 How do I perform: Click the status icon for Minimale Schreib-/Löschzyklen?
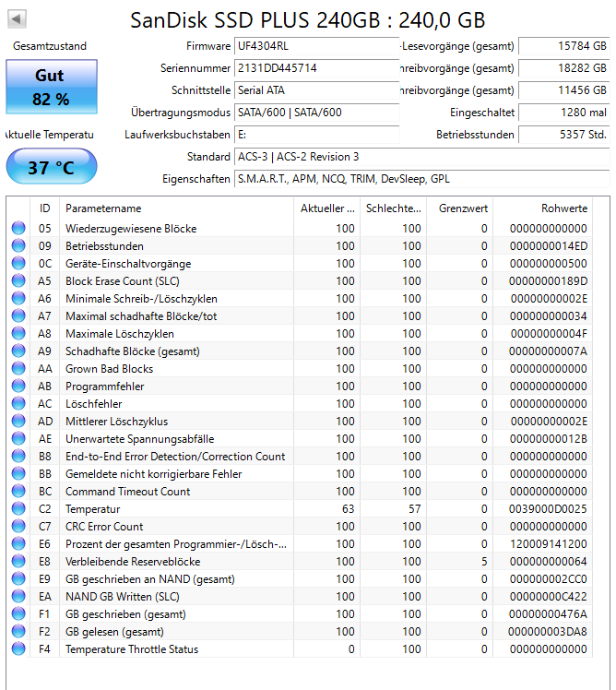[x=18, y=298]
